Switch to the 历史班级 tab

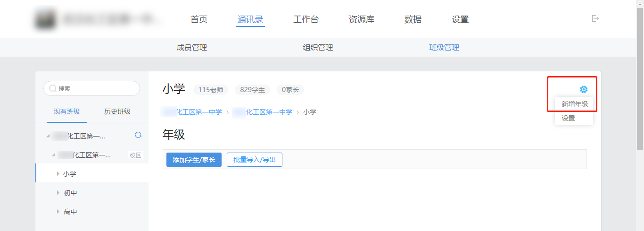(117, 111)
